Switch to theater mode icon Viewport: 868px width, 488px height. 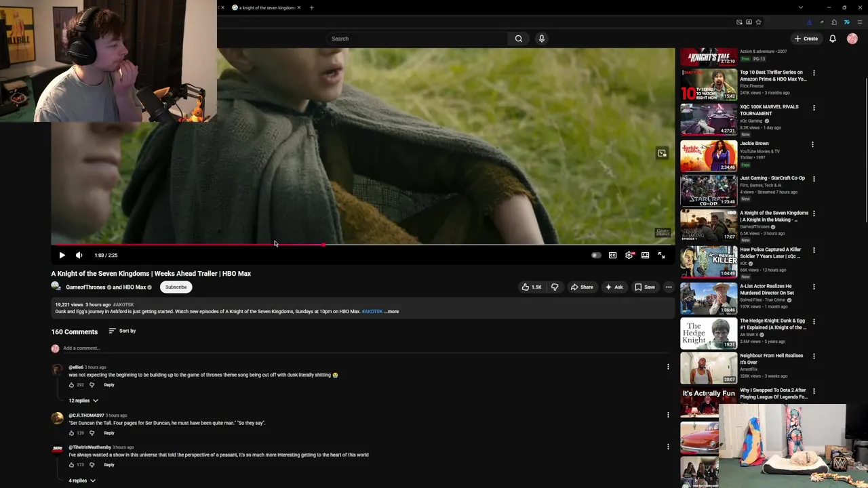[645, 256]
